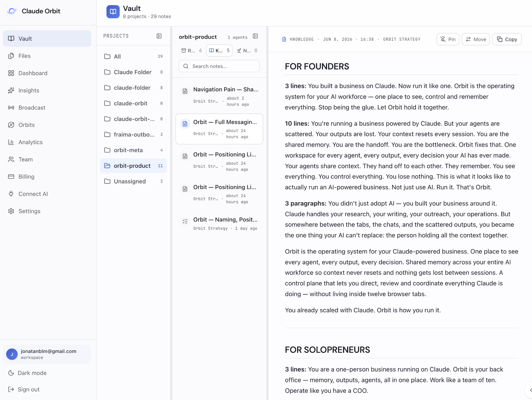Open the second Orbit — Positioning note
This screenshot has height=400, width=532.
(219, 194)
